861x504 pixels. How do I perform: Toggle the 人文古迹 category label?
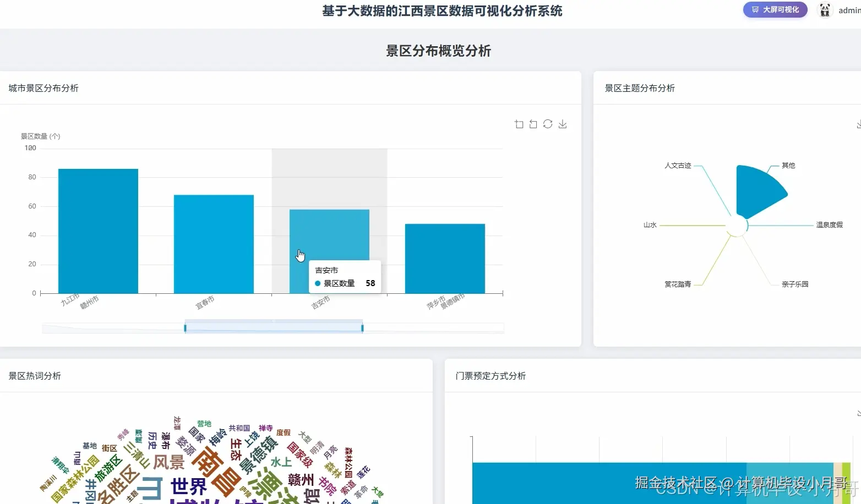tap(678, 166)
